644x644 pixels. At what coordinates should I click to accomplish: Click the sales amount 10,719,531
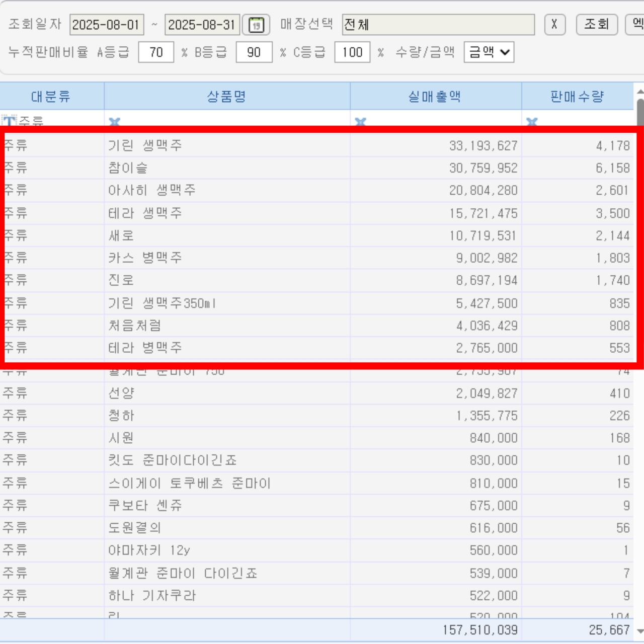pos(483,235)
